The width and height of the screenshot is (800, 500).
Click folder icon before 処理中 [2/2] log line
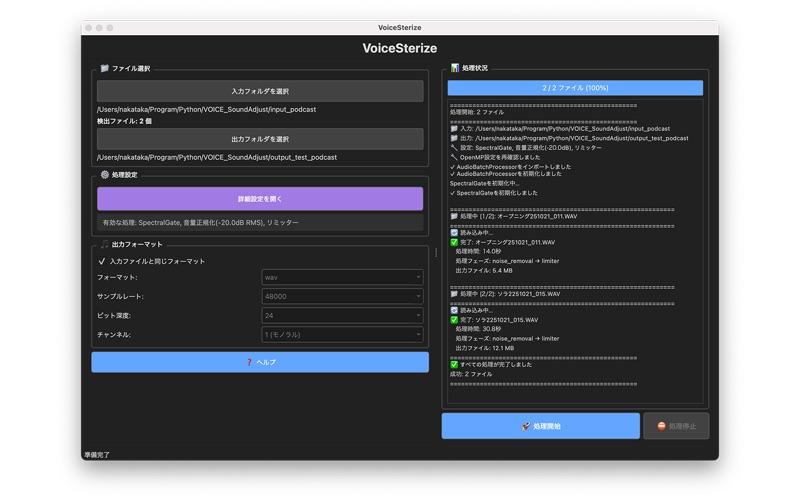click(454, 294)
